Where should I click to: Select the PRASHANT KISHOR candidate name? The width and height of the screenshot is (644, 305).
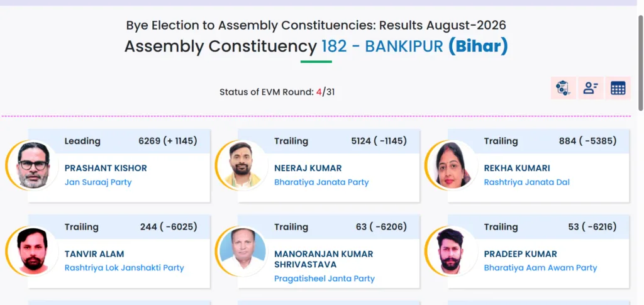pyautogui.click(x=106, y=169)
